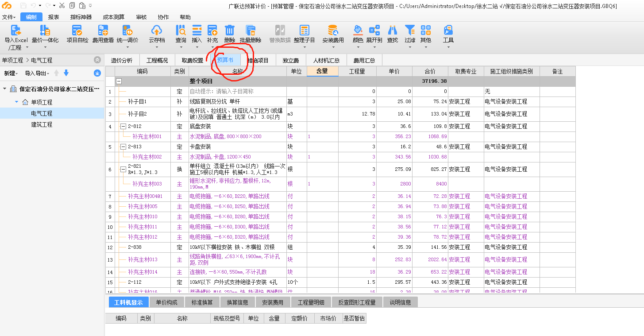Click the 导入Excel/工程 import icon
Screen dimensions: 644x336
click(16, 30)
